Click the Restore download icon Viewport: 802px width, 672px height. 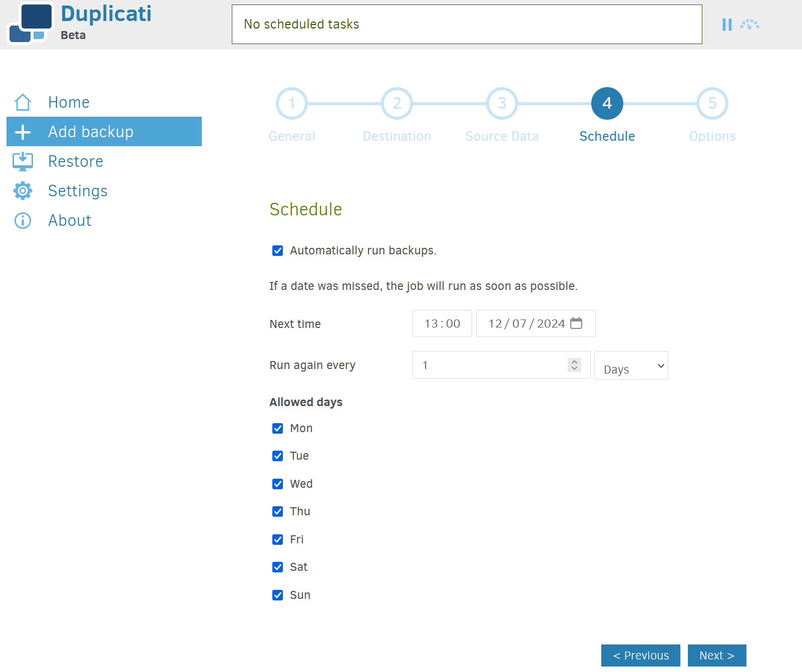click(23, 161)
